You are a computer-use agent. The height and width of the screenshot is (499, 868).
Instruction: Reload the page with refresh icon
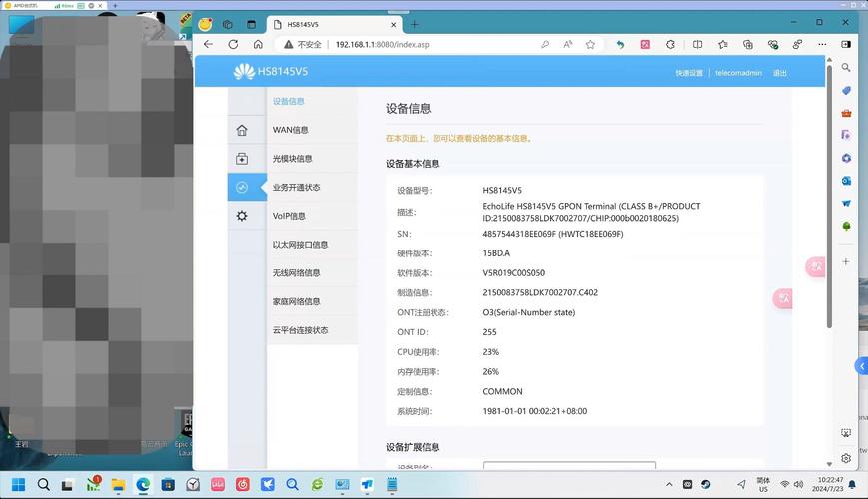coord(233,44)
